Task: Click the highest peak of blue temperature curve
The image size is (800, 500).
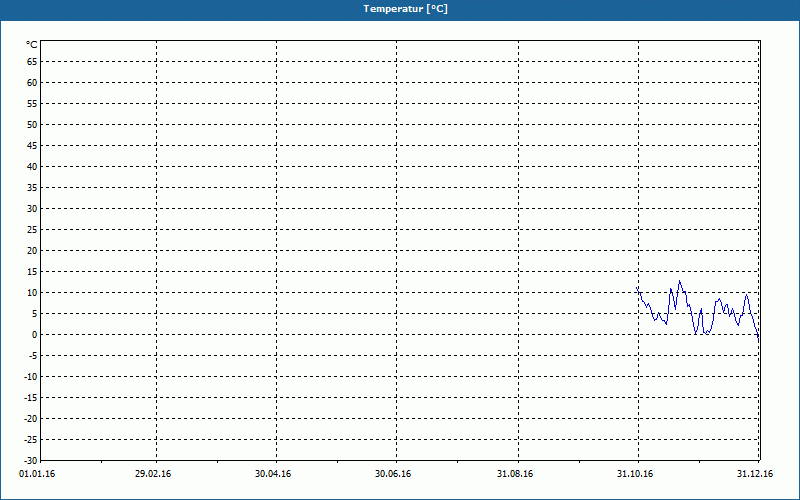Action: coord(680,281)
